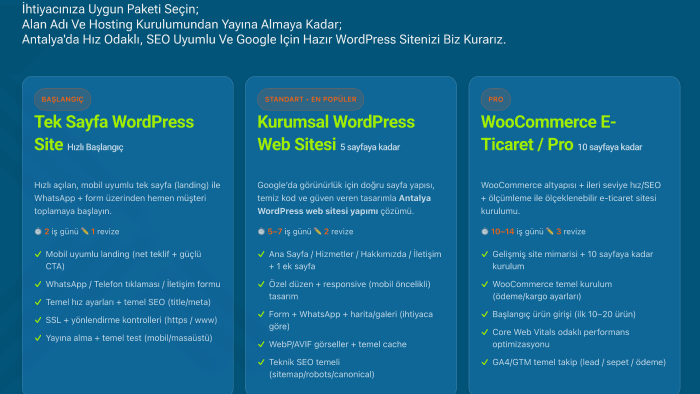Click checkmark next to WhatsApp / Telefon tıklaması

(38, 284)
